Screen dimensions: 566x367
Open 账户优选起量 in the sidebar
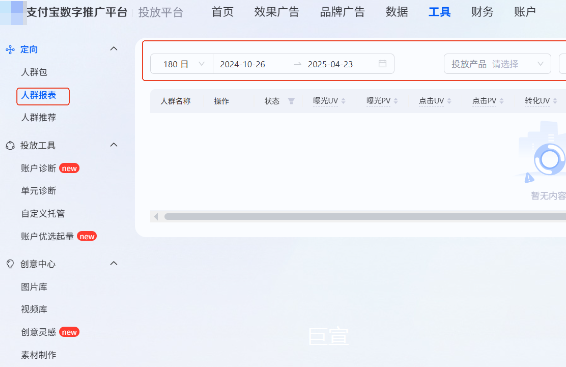(47, 236)
